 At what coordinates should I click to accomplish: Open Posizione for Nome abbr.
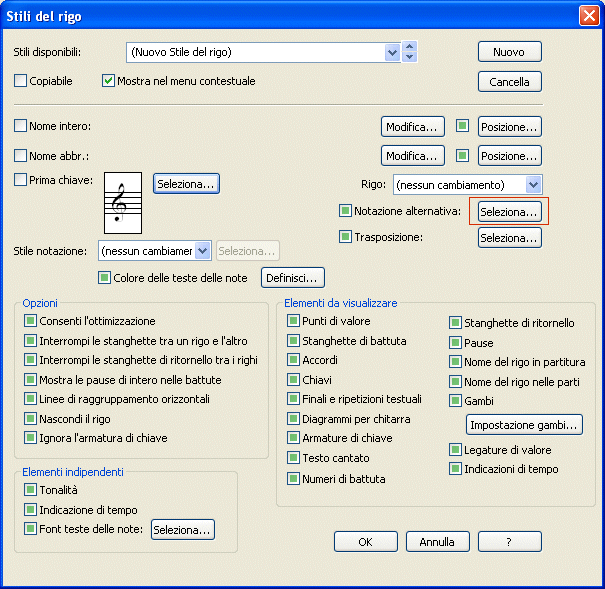point(509,156)
